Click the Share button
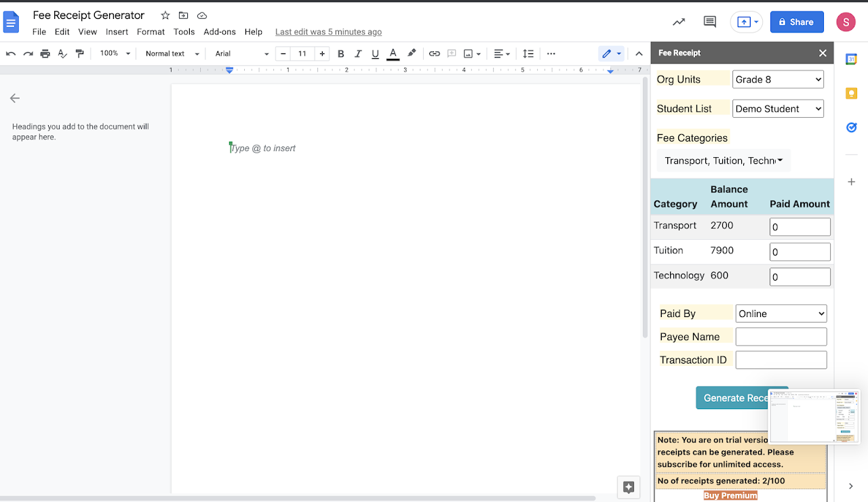The width and height of the screenshot is (868, 502). coord(797,22)
